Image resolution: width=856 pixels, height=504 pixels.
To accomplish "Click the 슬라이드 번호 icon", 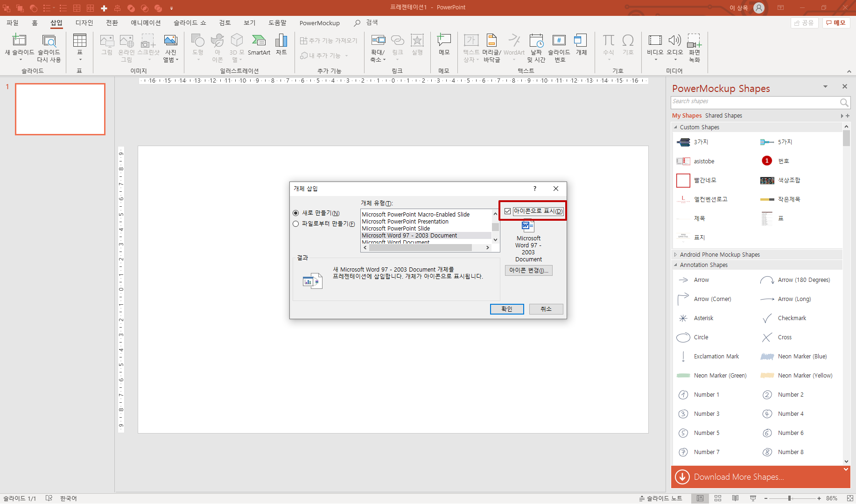I will 559,41.
